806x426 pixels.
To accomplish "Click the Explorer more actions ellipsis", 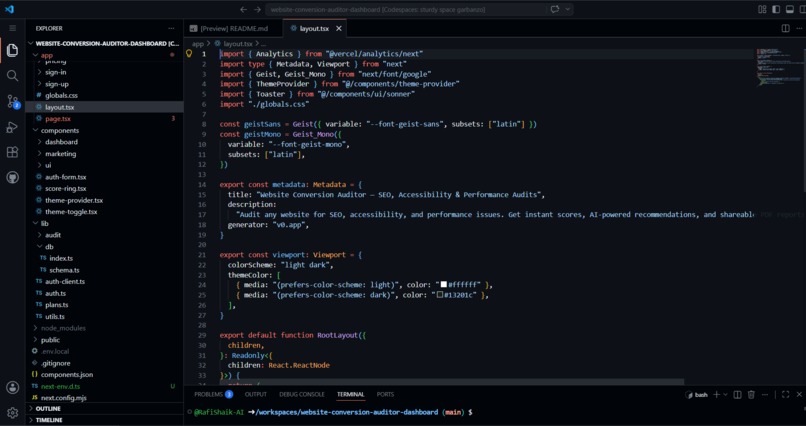I will tap(171, 28).
